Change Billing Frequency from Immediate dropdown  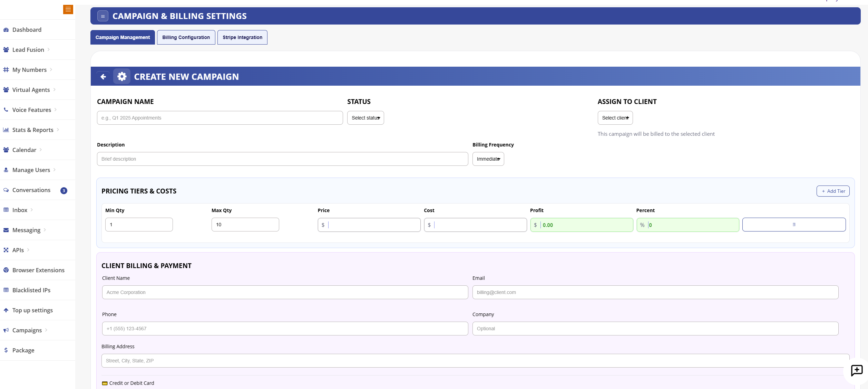pos(488,159)
